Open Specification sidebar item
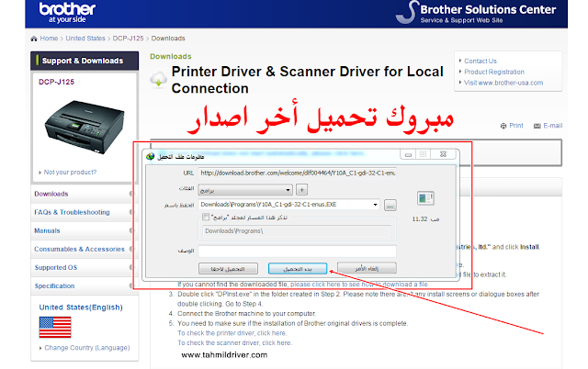This screenshot has height=369, width=588. (x=55, y=285)
